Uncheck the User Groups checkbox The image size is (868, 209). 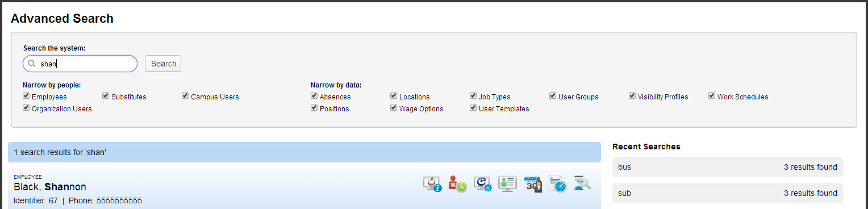tap(553, 96)
